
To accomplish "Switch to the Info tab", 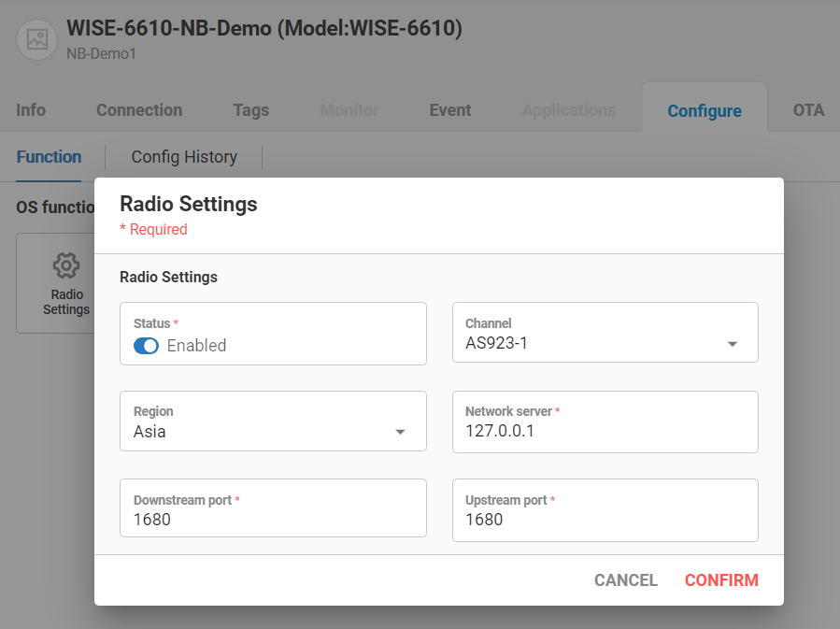I will click(30, 109).
